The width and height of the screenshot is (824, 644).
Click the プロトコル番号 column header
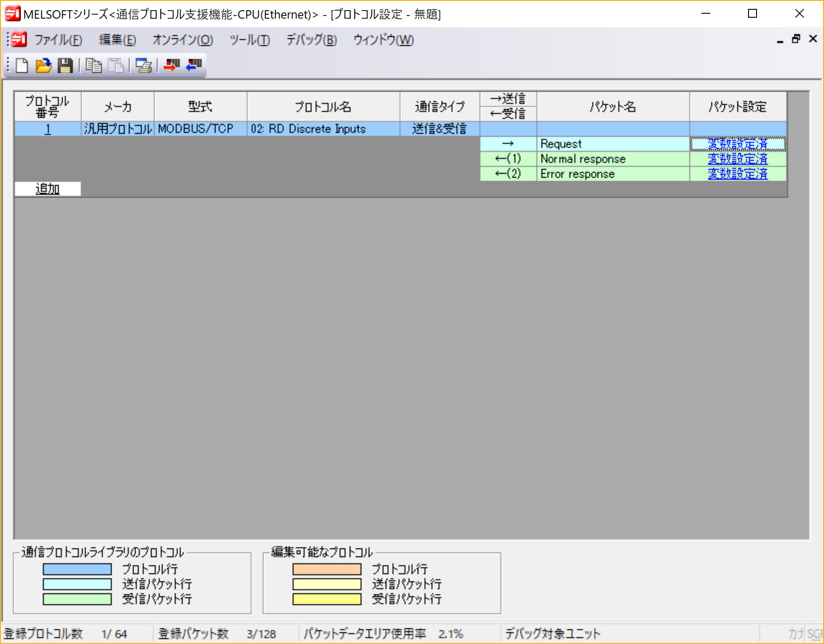[x=48, y=107]
